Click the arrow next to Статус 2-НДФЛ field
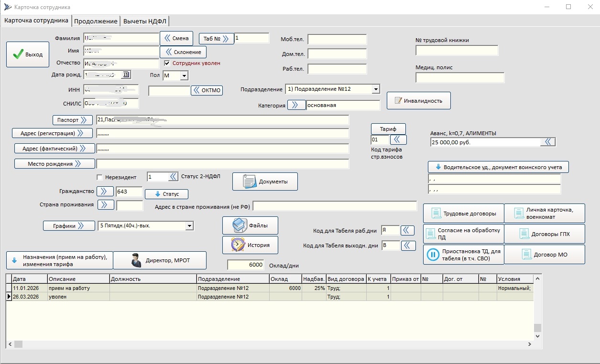Viewport: 600px width, 364px height. pos(174,177)
